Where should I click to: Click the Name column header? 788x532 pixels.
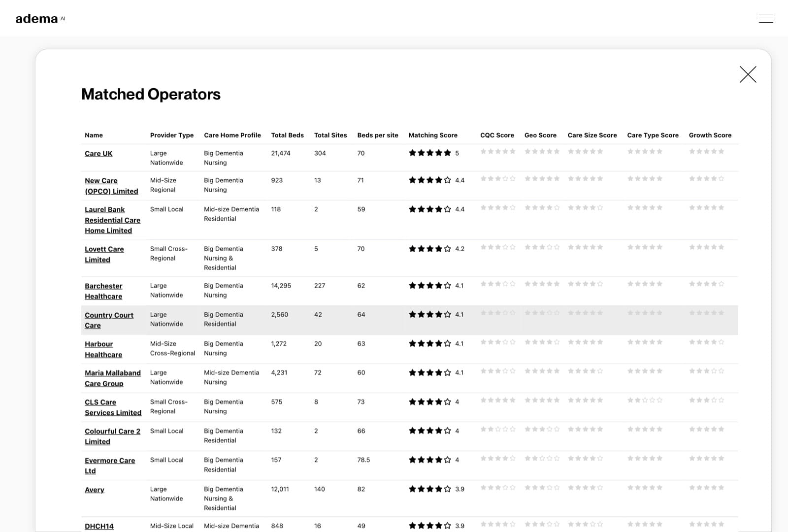coord(94,135)
